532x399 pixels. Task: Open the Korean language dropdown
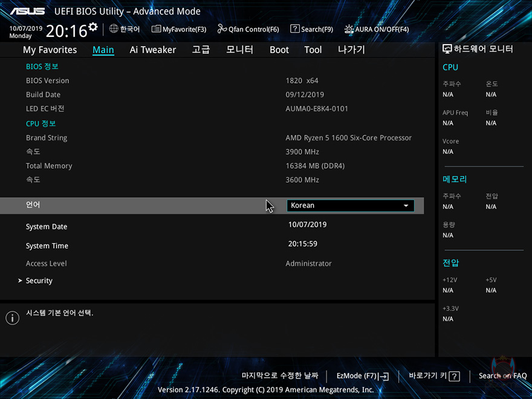click(x=351, y=206)
